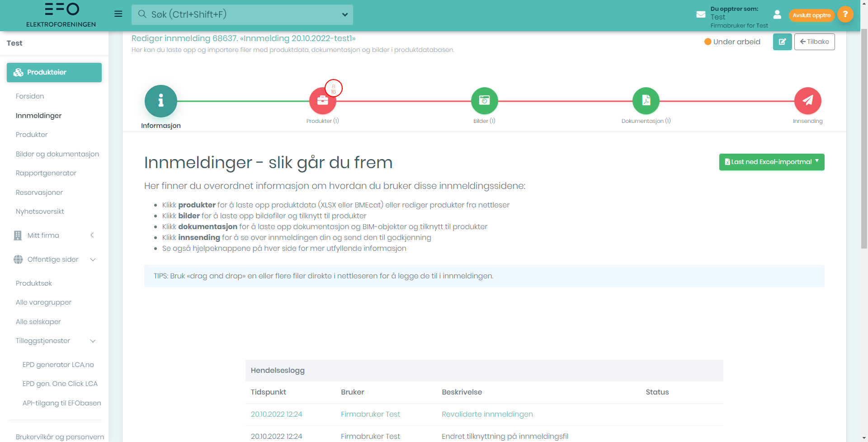Image resolution: width=868 pixels, height=442 pixels.
Task: Open the Bilder step icon
Action: point(484,101)
